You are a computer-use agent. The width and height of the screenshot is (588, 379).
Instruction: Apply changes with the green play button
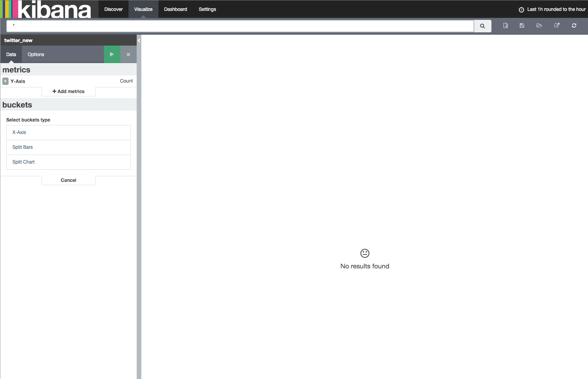coord(112,54)
